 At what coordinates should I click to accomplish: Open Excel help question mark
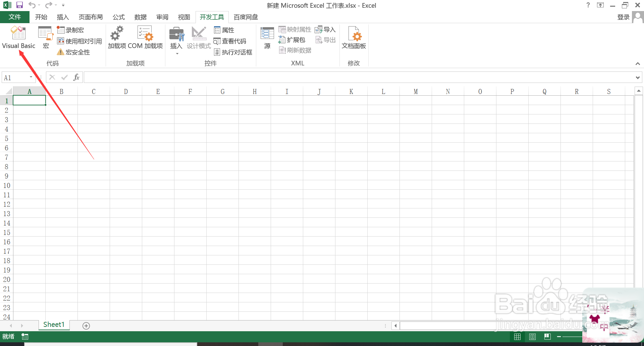[588, 5]
